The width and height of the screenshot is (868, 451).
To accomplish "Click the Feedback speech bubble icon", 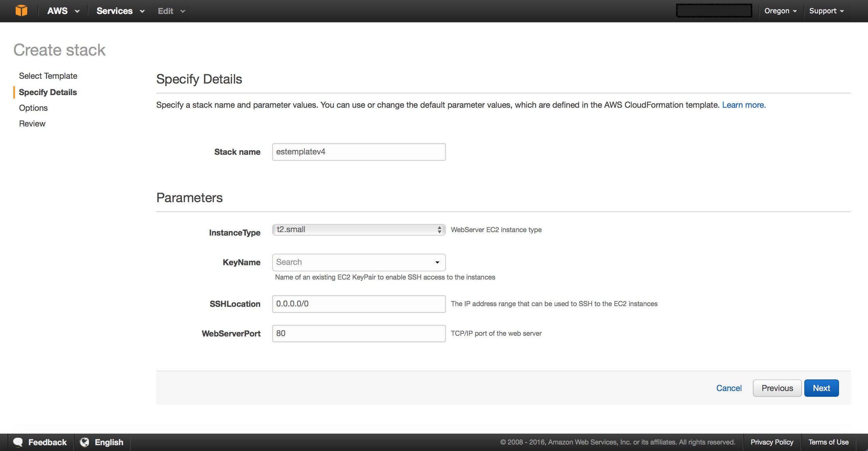I will [18, 442].
